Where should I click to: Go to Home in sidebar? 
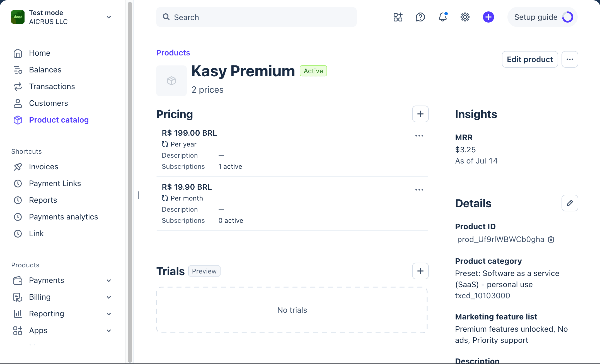(40, 53)
